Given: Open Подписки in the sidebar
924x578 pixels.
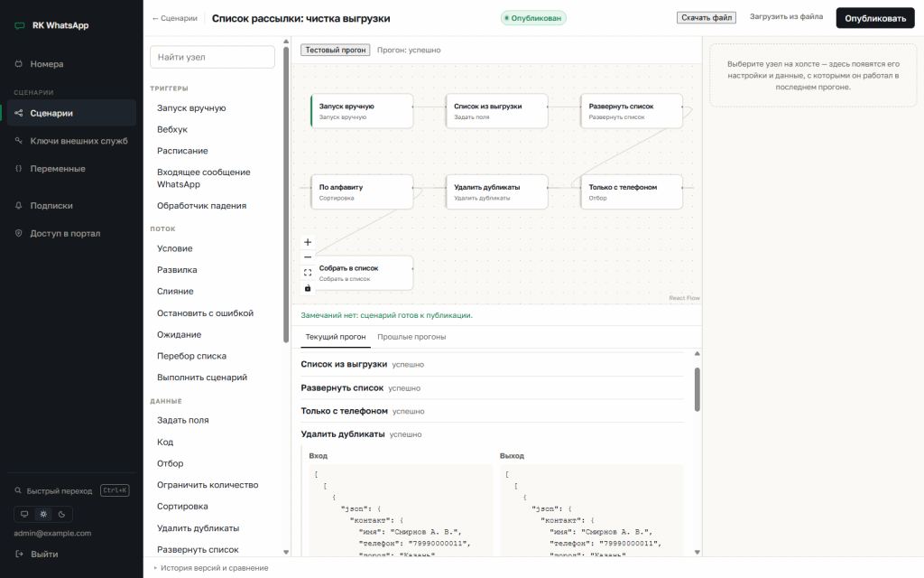Looking at the screenshot, I should tap(71, 205).
